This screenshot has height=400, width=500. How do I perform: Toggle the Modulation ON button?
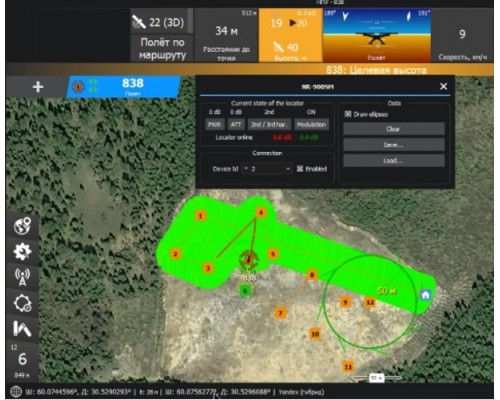click(311, 125)
